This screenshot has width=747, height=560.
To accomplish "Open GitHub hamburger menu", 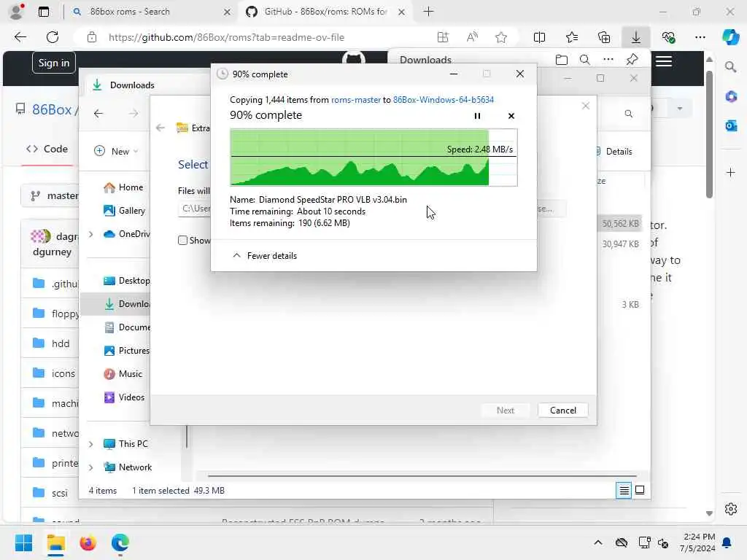I will 664,61.
